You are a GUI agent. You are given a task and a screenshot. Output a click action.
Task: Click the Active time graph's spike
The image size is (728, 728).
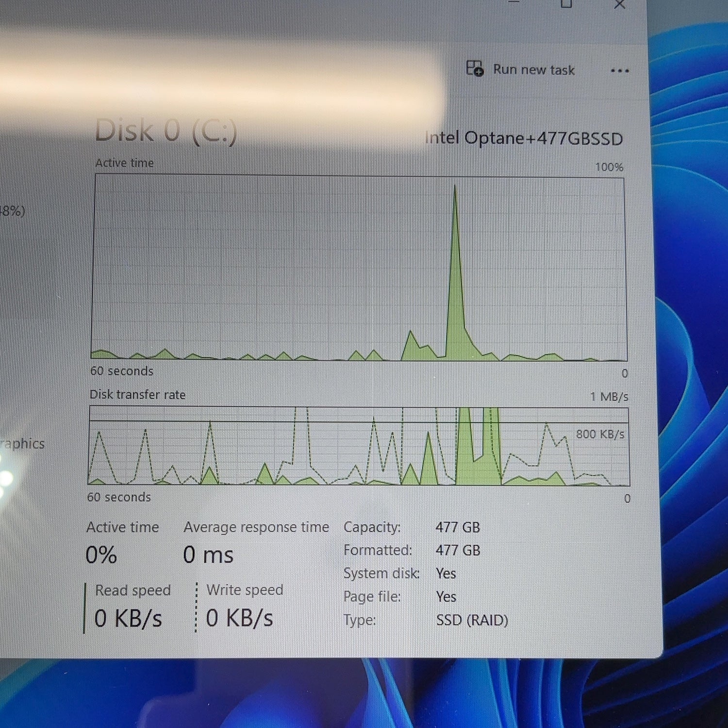tap(455, 272)
